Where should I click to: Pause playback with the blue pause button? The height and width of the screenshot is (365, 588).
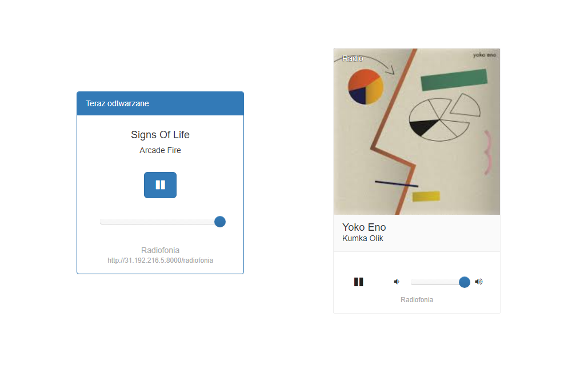pyautogui.click(x=160, y=184)
